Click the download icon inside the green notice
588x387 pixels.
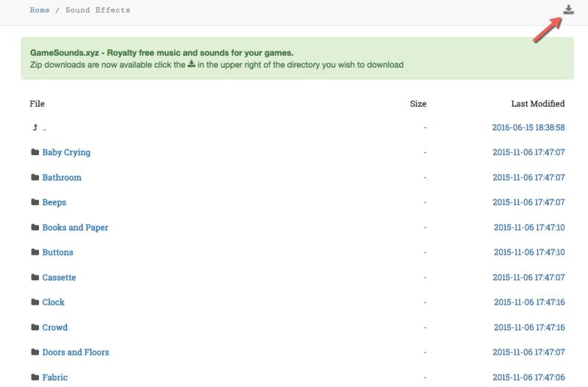[191, 64]
